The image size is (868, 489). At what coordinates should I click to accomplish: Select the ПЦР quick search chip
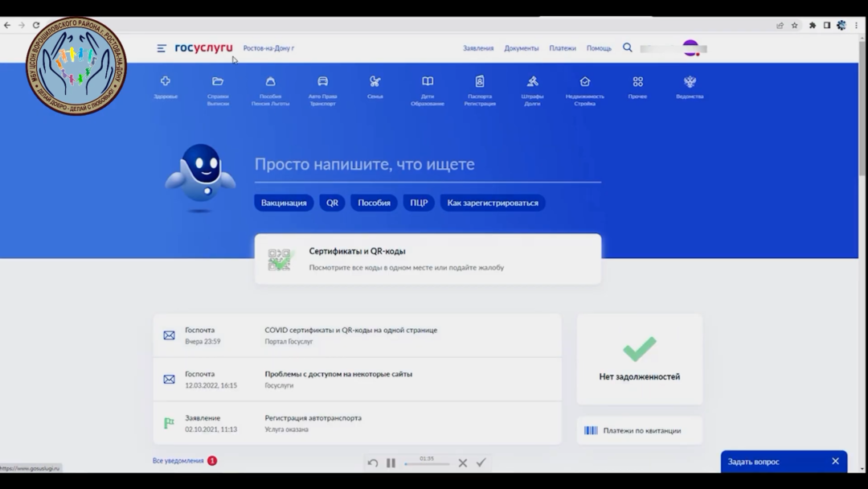point(419,203)
